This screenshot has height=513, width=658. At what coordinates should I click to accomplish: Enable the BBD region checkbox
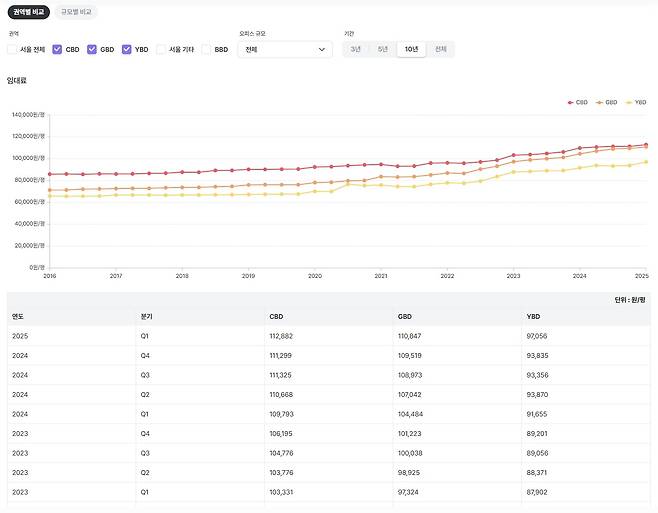207,49
